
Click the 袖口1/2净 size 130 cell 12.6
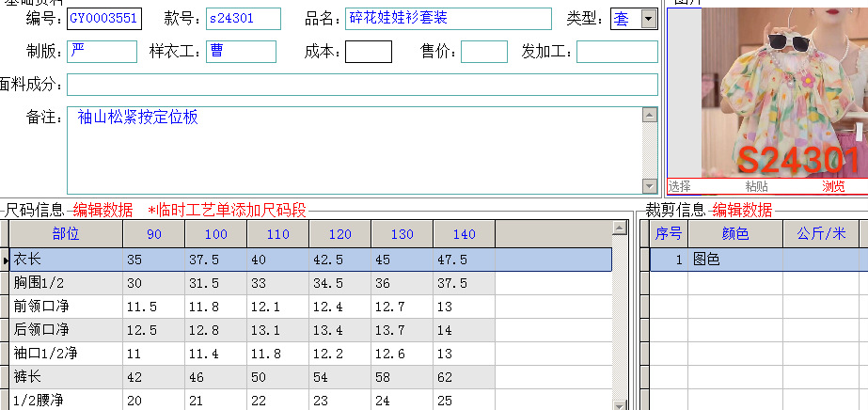click(x=402, y=354)
